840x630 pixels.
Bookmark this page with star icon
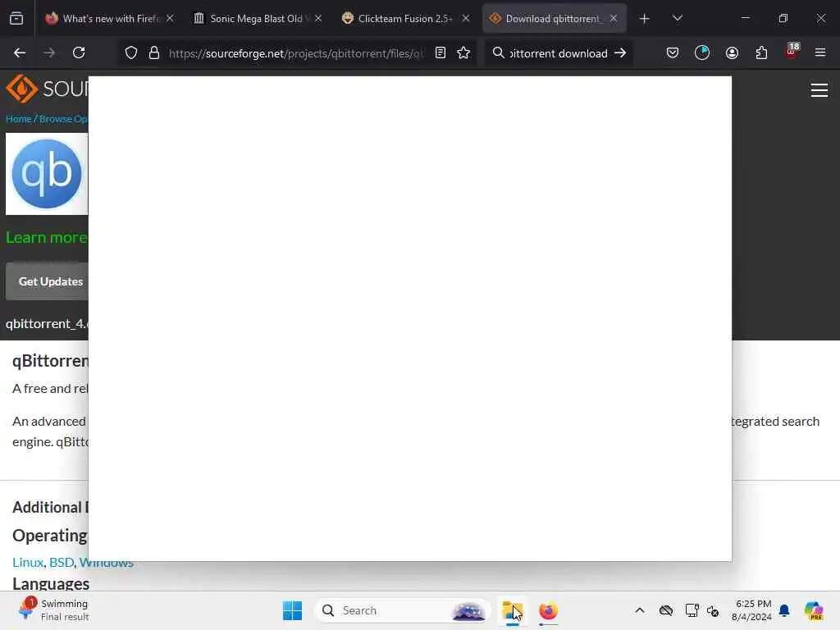pyautogui.click(x=464, y=53)
